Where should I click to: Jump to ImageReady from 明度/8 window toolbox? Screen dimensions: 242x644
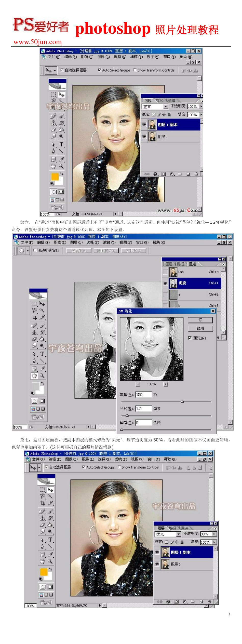pyautogui.click(x=38, y=417)
